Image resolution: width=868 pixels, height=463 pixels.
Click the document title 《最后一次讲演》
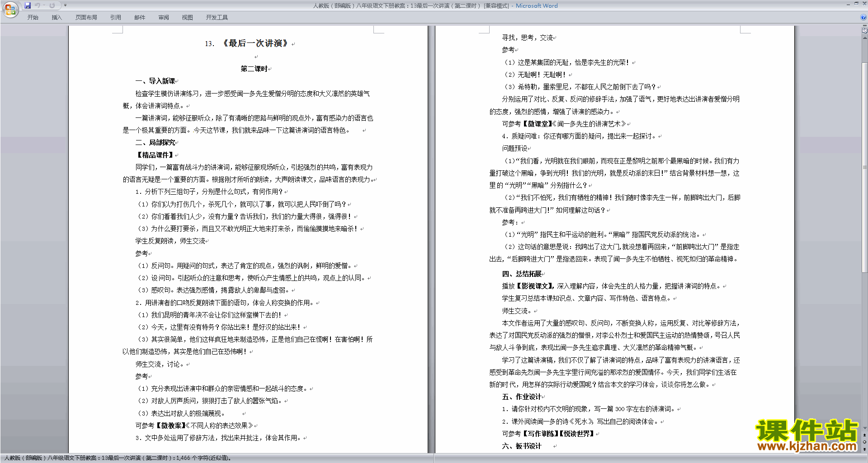255,43
